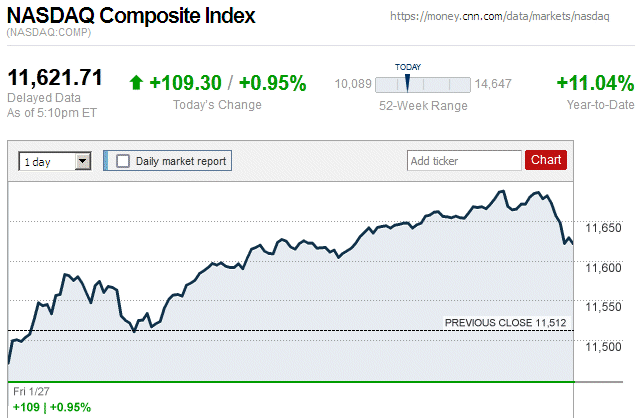The width and height of the screenshot is (640, 420).
Task: Click the NASDAQ Composite Index title
Action: pos(131,17)
